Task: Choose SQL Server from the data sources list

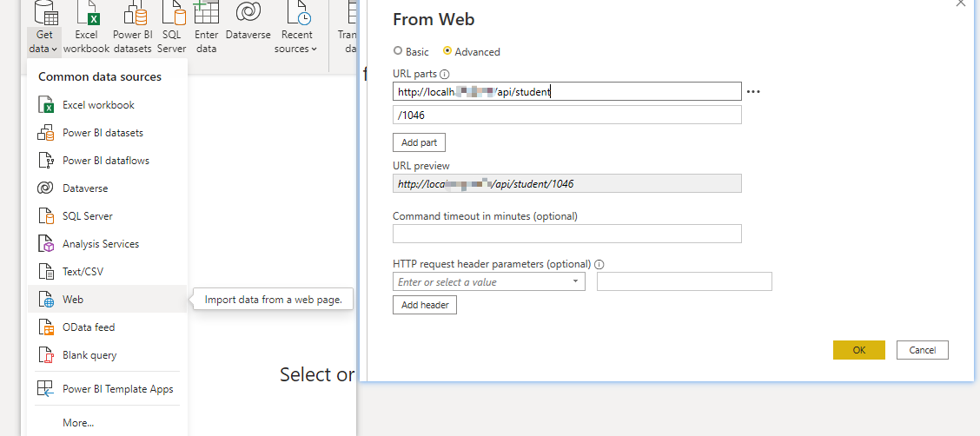Action: pyautogui.click(x=107, y=216)
